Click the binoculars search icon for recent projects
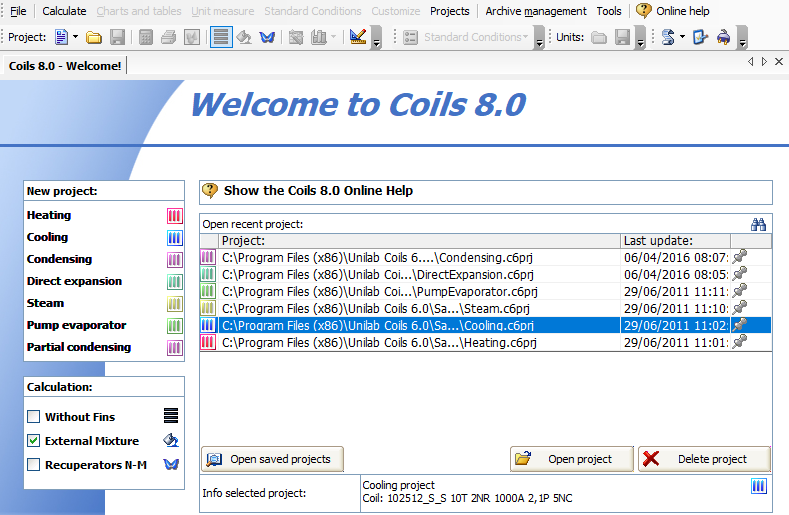789x515 pixels. click(758, 224)
